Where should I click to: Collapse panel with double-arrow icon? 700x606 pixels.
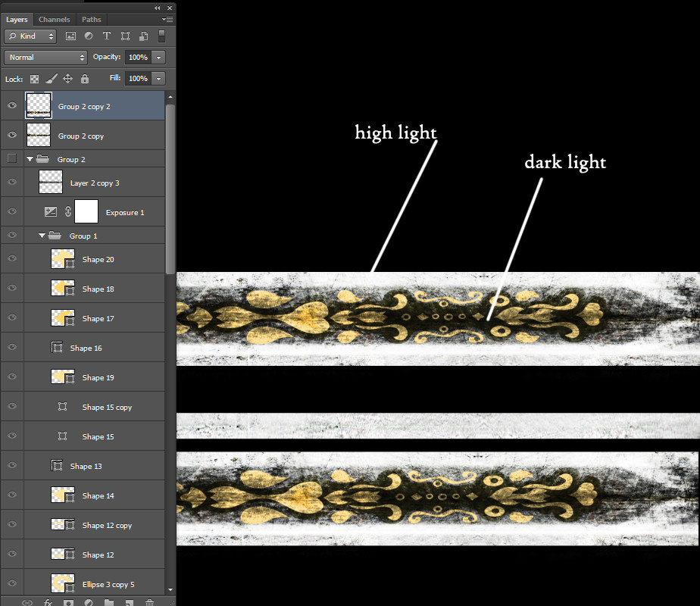(x=157, y=8)
